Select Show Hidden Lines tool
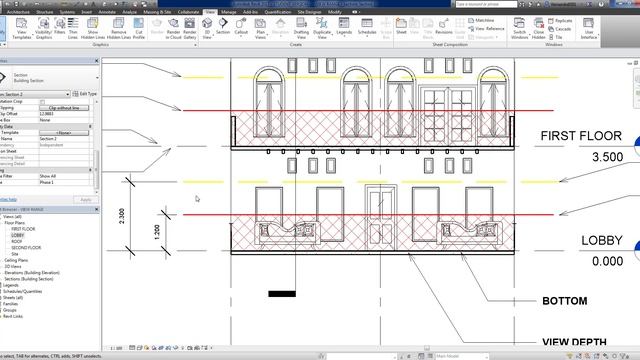Viewport: 640px width, 360px height. (93, 28)
